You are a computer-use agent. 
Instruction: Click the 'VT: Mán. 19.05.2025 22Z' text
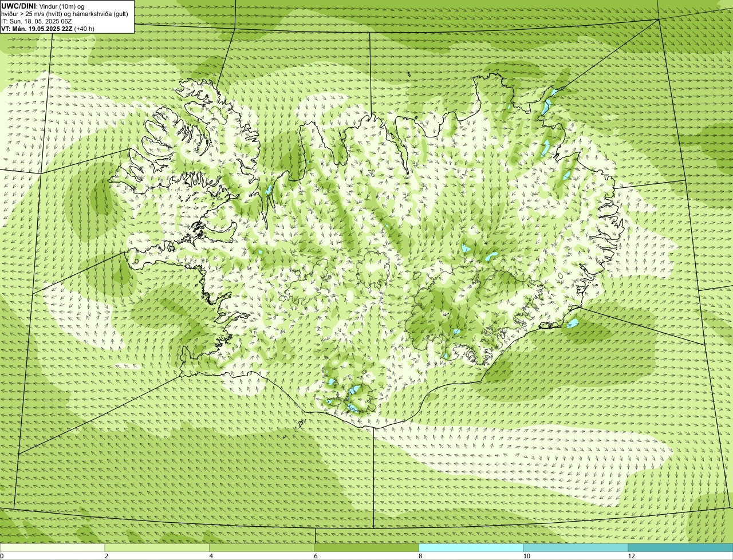tap(37, 28)
